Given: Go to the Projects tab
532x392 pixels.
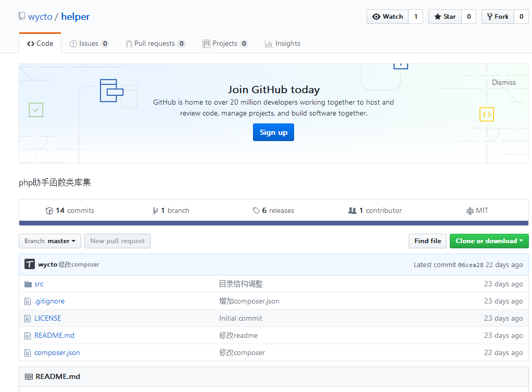Looking at the screenshot, I should pos(225,43).
